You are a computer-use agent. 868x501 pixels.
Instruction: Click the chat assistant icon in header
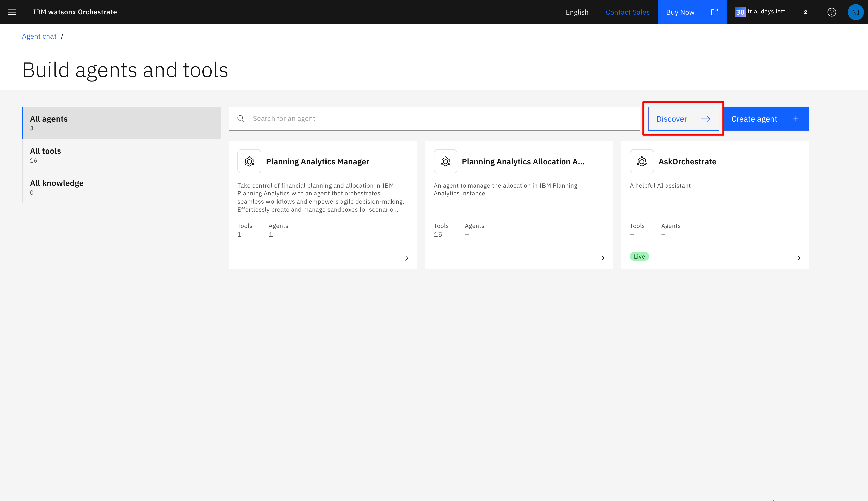coord(807,12)
